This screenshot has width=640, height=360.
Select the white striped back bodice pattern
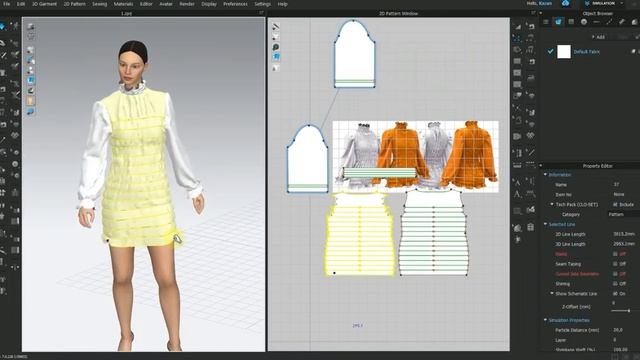[x=433, y=232]
